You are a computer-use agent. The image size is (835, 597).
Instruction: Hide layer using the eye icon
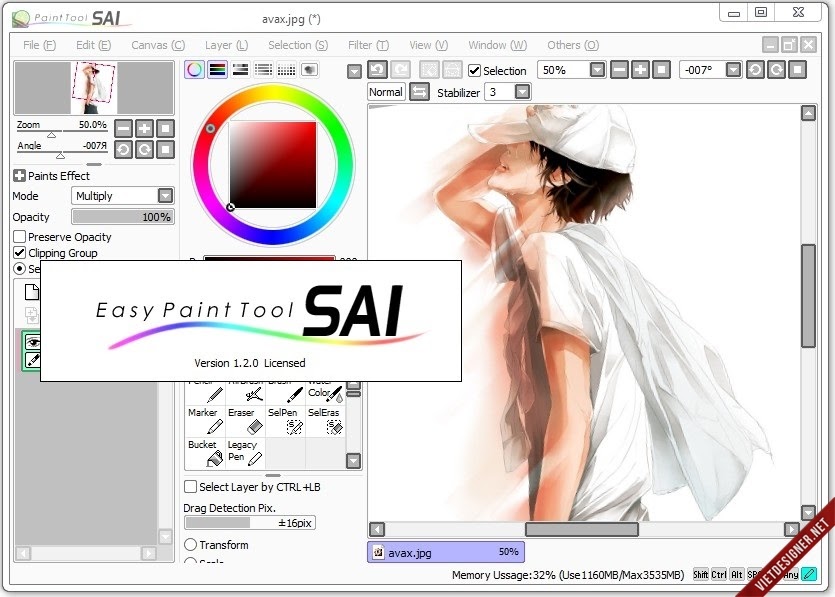[x=32, y=342]
